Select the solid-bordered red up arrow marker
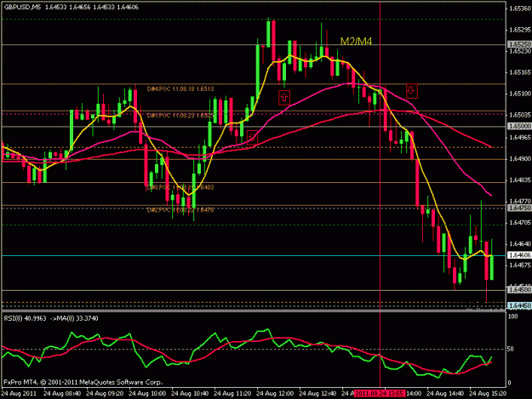Viewport: 532px width, 399px height. 284,98
